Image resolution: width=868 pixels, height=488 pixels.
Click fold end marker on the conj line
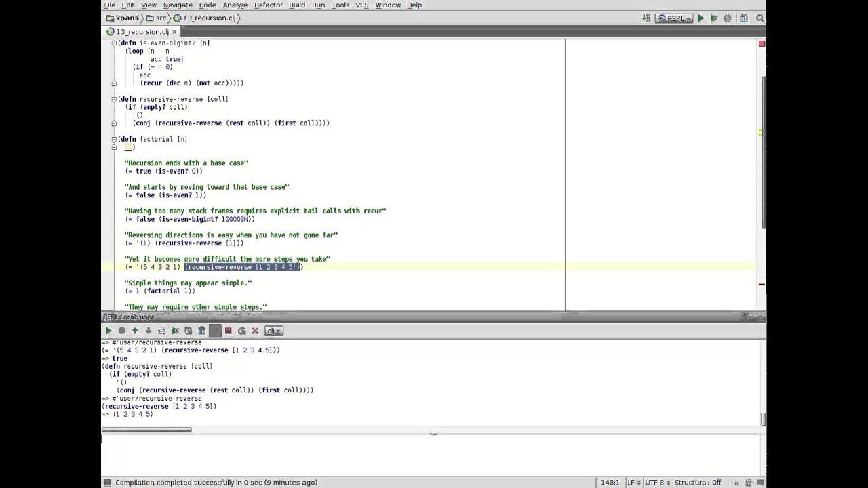114,123
